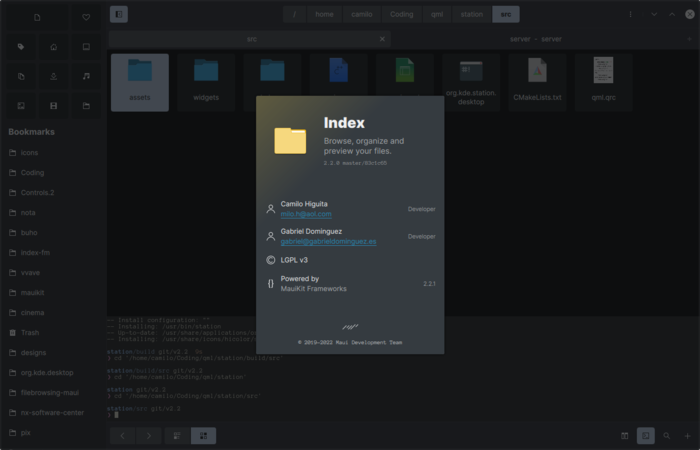This screenshot has width=700, height=450.
Task: Open the filebrowsing-maui bookmark
Action: point(54,393)
